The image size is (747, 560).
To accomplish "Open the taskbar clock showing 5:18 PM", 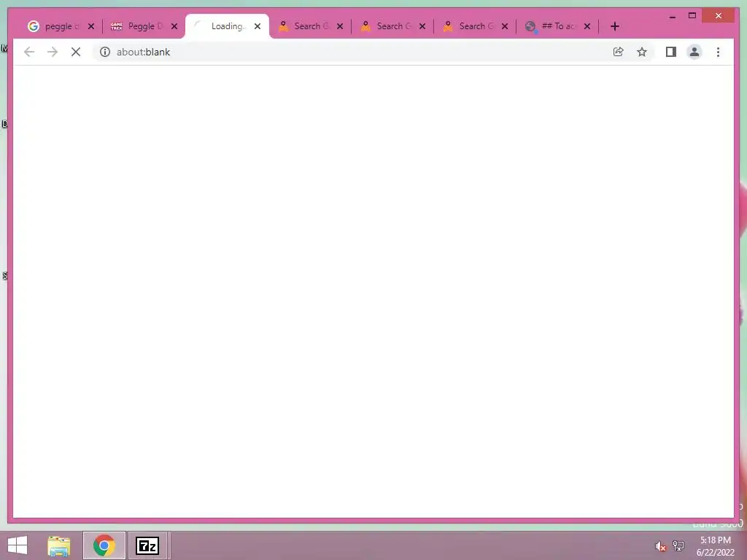I will (x=715, y=546).
